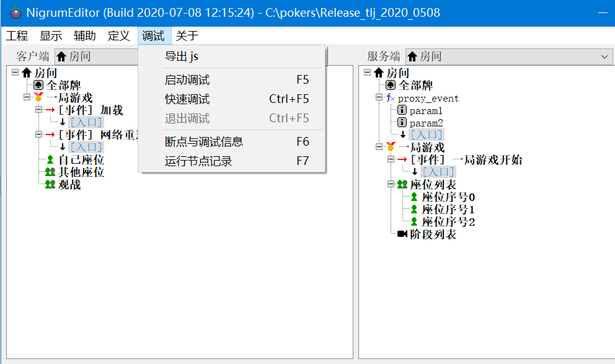Select the 座位序号2 tree item
Screen dimensions: 615x364
448,222
